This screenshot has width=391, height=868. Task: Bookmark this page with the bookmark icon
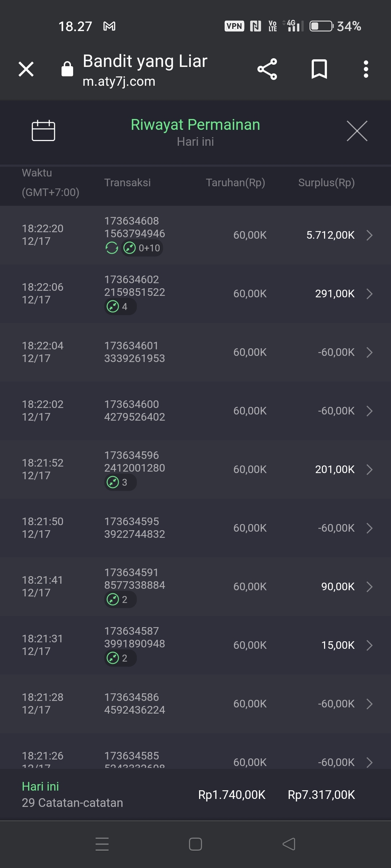(319, 69)
